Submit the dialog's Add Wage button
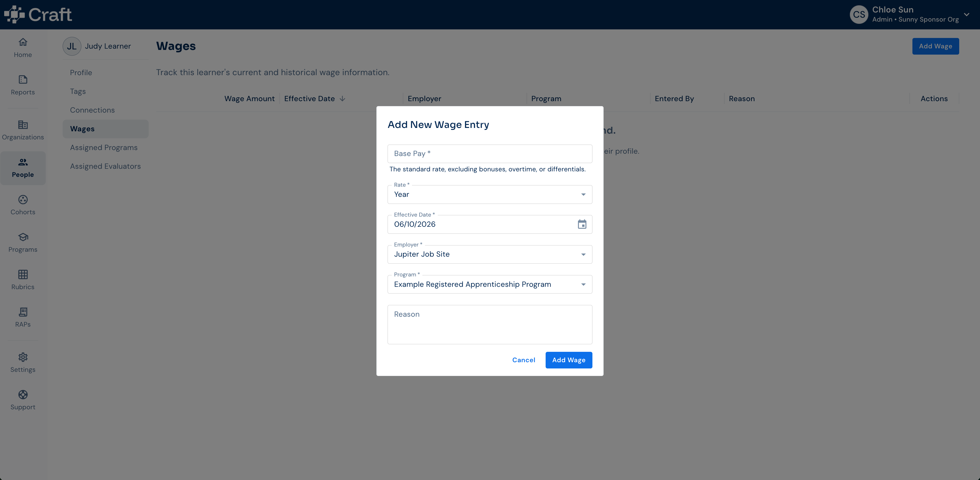This screenshot has width=980, height=480. (569, 360)
